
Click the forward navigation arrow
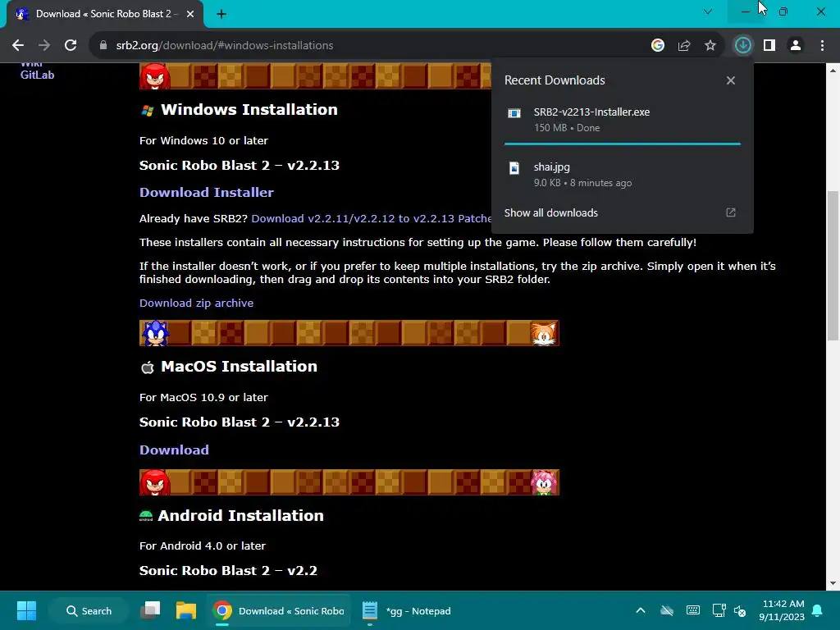coord(44,46)
